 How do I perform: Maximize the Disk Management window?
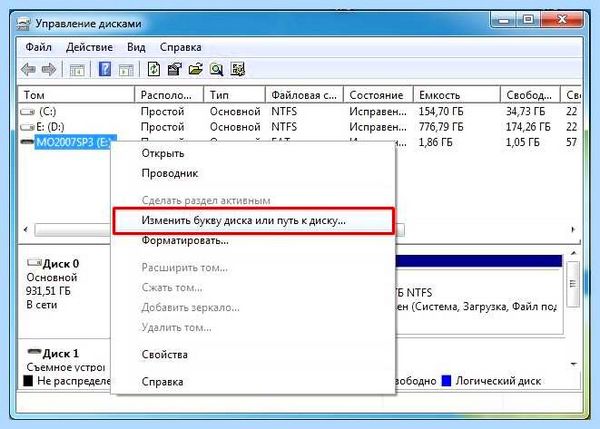pyautogui.click(x=528, y=20)
